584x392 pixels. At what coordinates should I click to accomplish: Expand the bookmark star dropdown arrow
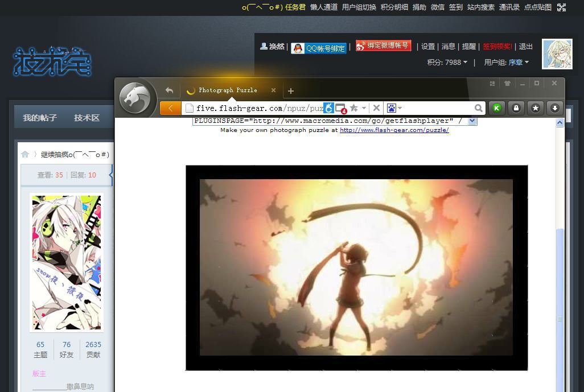(x=364, y=108)
